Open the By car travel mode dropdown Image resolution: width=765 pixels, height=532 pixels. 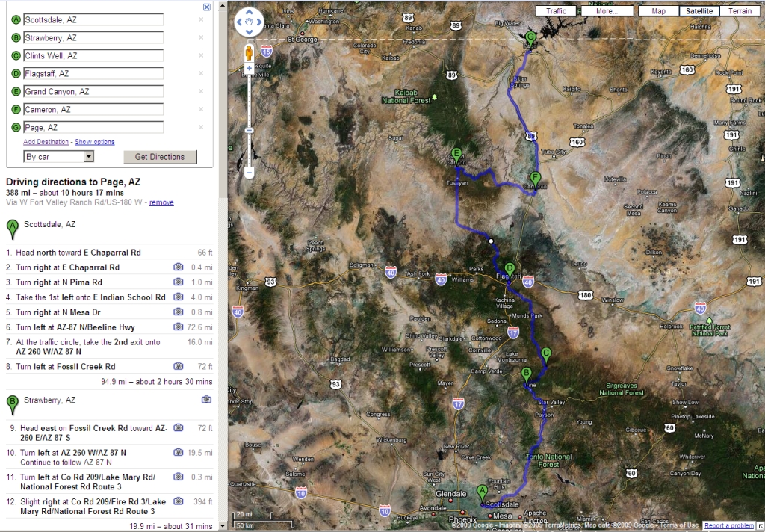pos(58,157)
